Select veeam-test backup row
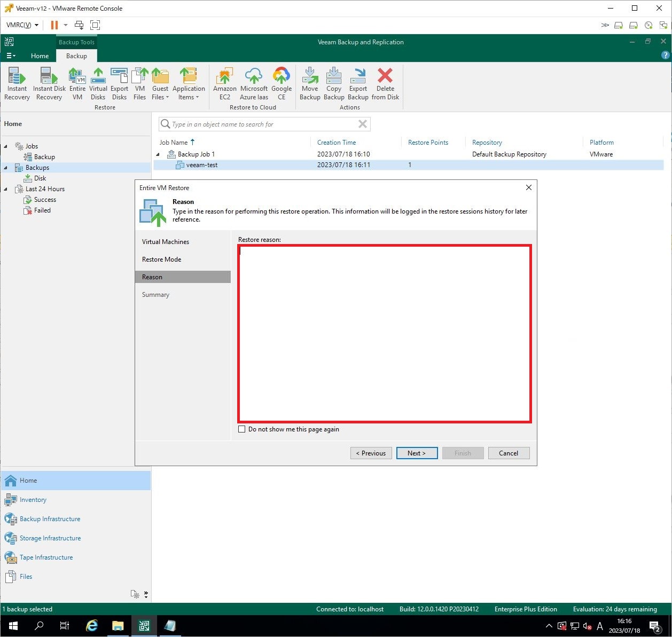 (409, 165)
